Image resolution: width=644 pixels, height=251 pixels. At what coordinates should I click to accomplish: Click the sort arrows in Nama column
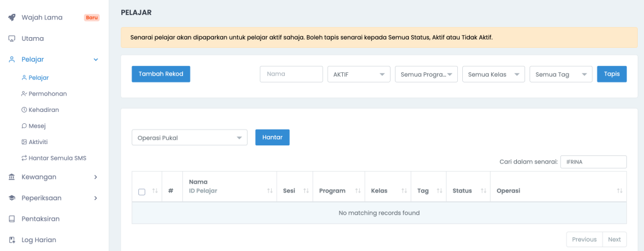tap(270, 191)
